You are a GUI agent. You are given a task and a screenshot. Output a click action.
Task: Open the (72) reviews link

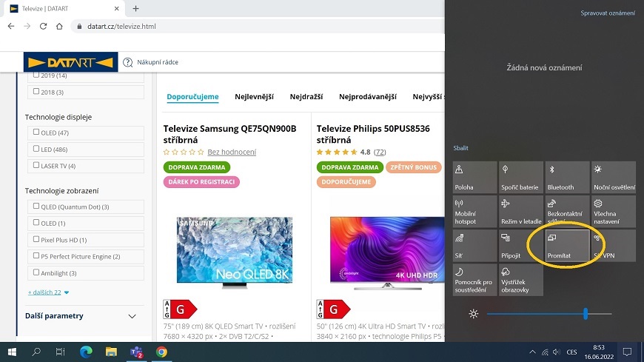click(x=380, y=152)
